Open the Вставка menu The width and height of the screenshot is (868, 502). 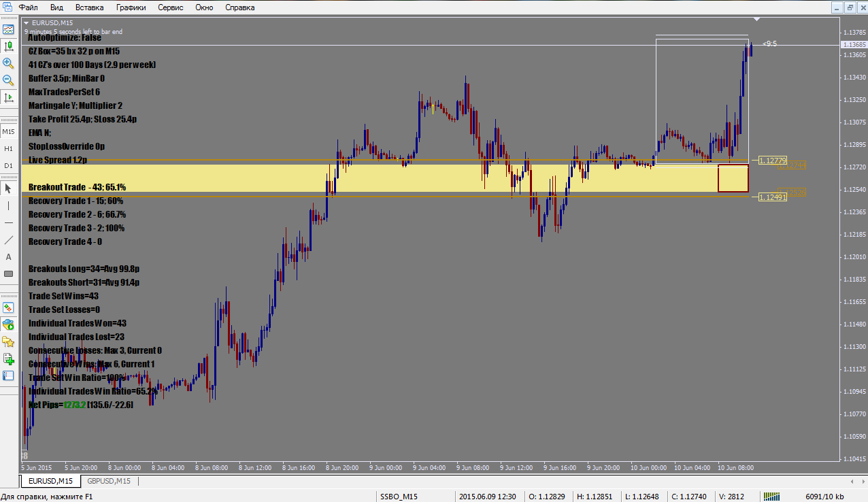coord(90,7)
